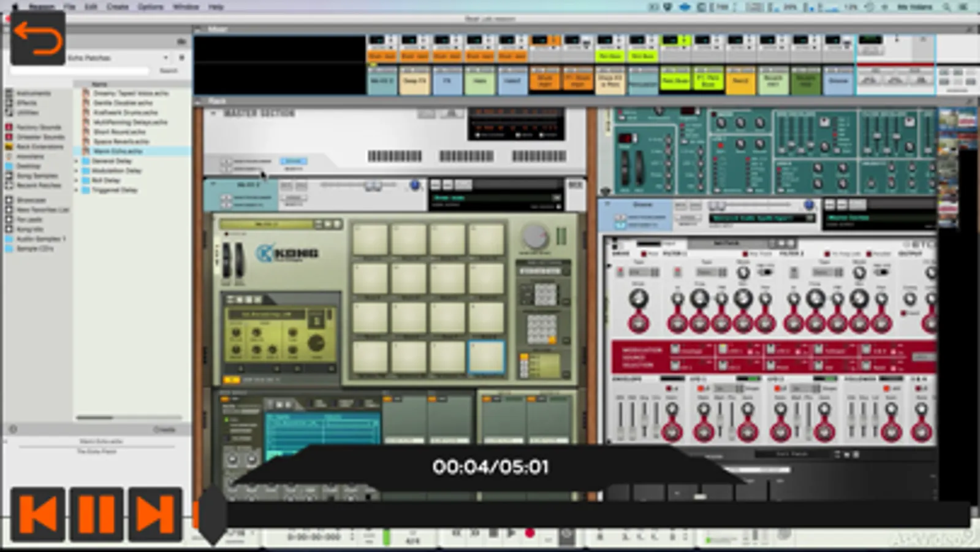Select Effects in the browser sidebar

coord(27,103)
